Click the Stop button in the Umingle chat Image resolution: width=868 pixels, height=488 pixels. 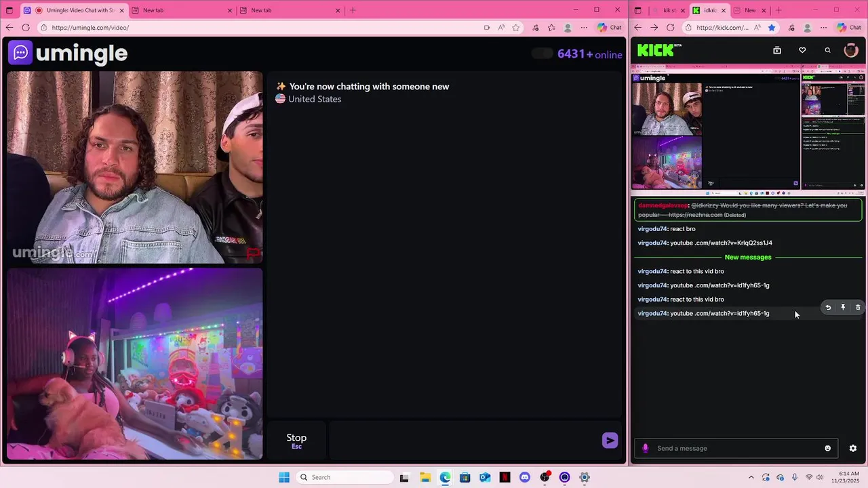point(296,441)
